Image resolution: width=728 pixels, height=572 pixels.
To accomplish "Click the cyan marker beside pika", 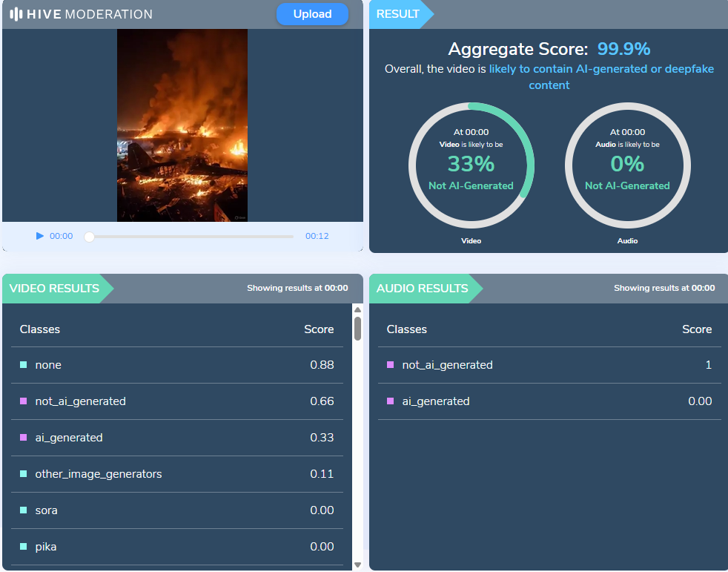I will tap(23, 547).
